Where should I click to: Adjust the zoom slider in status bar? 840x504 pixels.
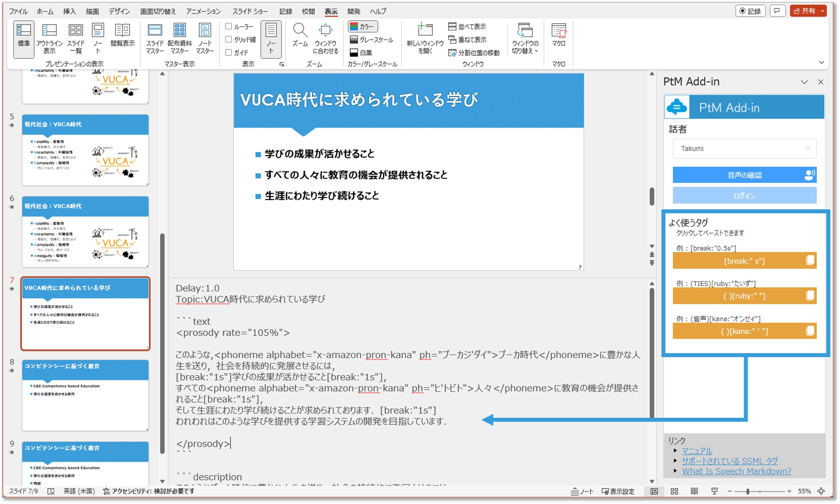[748, 491]
